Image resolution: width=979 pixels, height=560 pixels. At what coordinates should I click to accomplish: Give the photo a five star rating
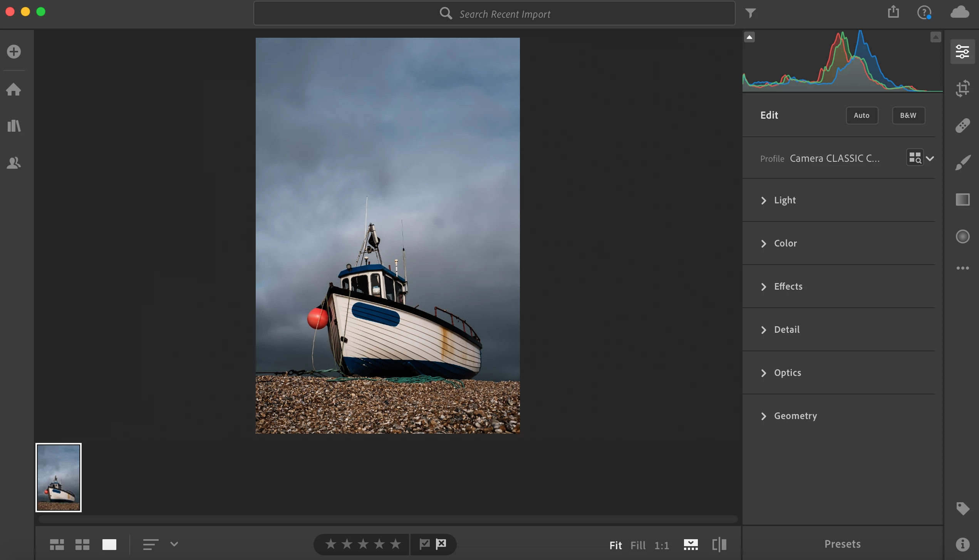click(396, 544)
